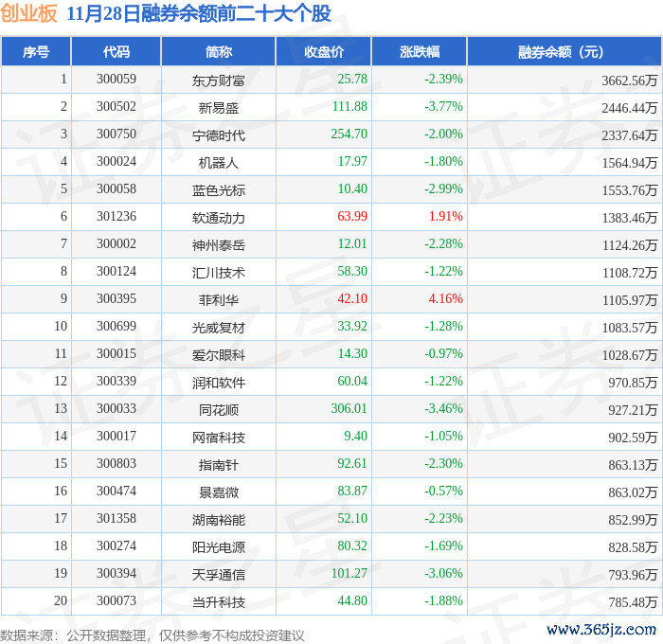Open the www.365jz.com link
Screen dimensions: 663x644
click(x=601, y=630)
